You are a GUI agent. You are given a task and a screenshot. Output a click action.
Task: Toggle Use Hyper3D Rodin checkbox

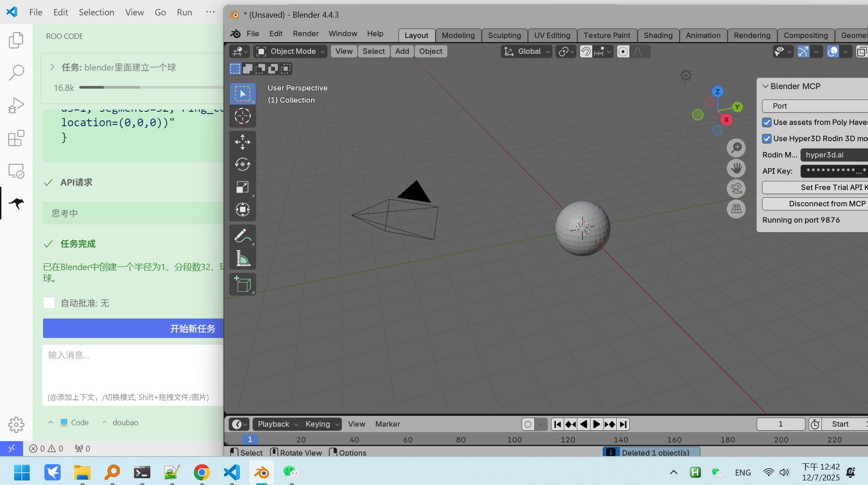(767, 138)
